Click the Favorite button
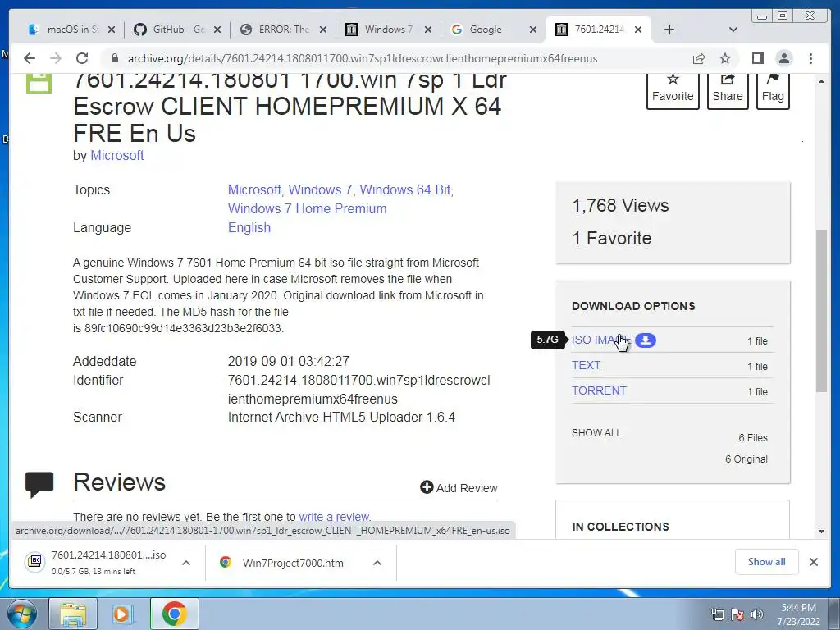The width and height of the screenshot is (840, 630). (673, 90)
